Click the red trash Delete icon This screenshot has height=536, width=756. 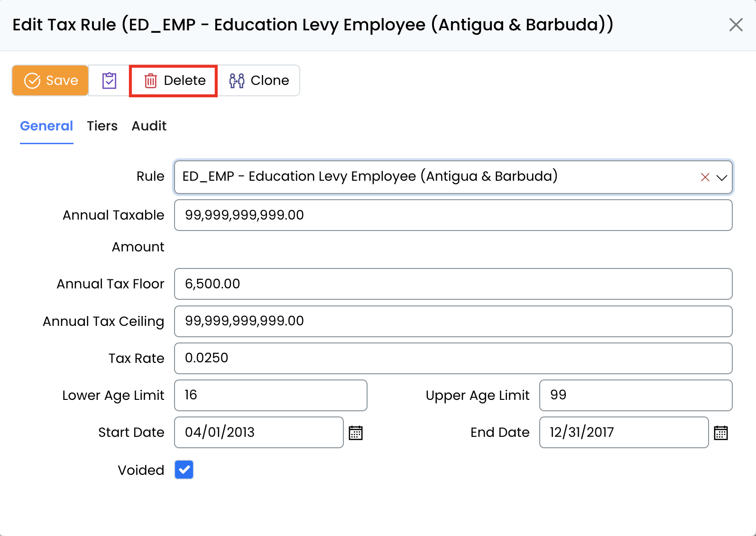[x=150, y=81]
